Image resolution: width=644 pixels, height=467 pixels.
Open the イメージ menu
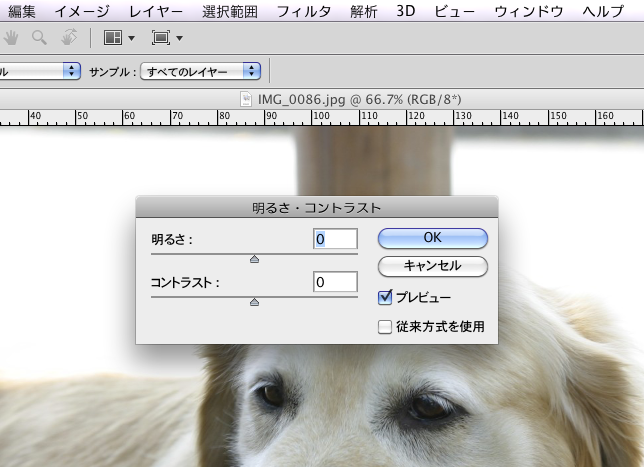point(81,12)
